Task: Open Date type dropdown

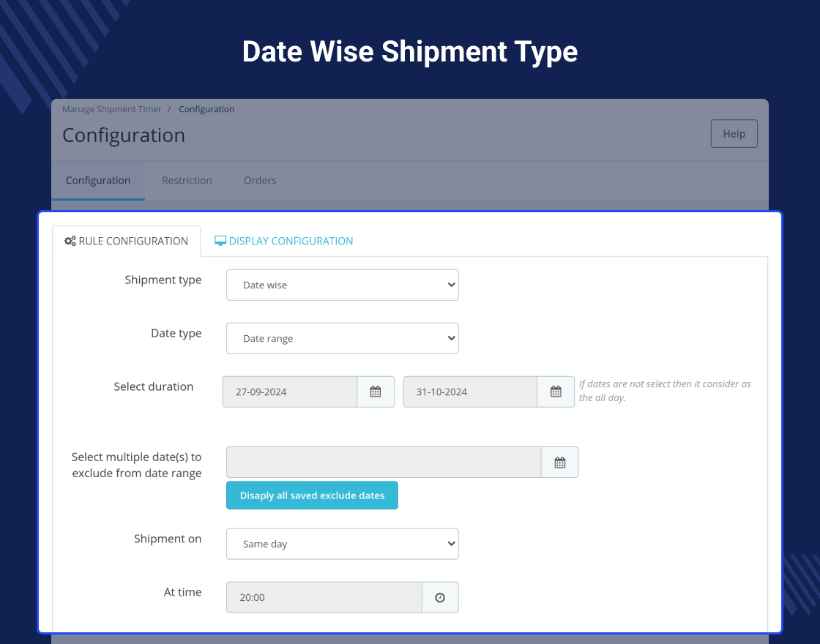Action: 343,338
